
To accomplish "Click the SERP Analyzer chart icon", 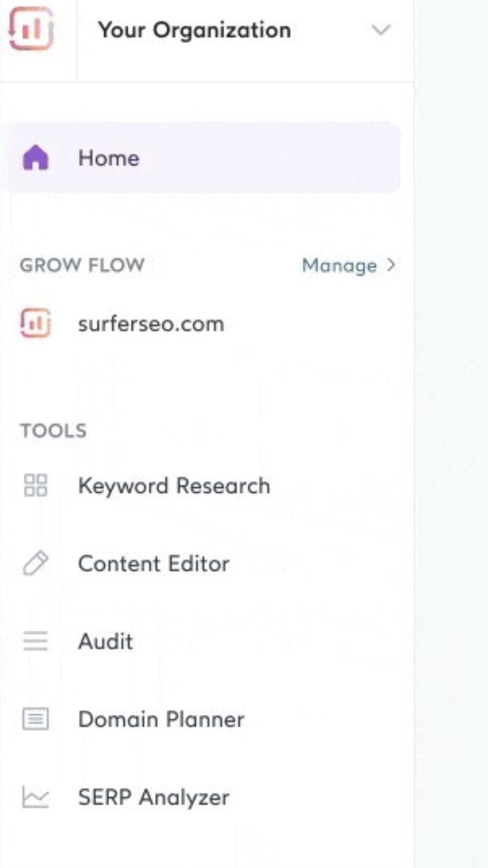I will pos(35,797).
